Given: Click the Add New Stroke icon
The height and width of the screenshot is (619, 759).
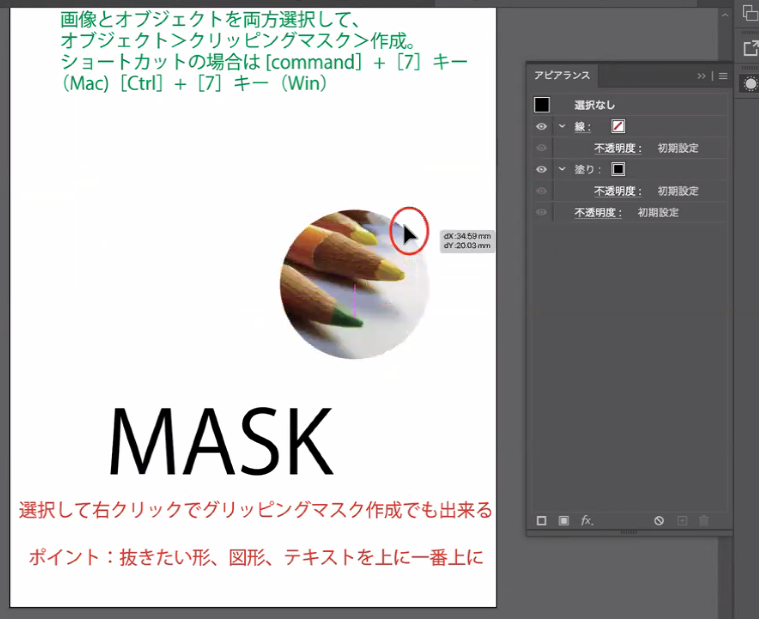Looking at the screenshot, I should 541,521.
